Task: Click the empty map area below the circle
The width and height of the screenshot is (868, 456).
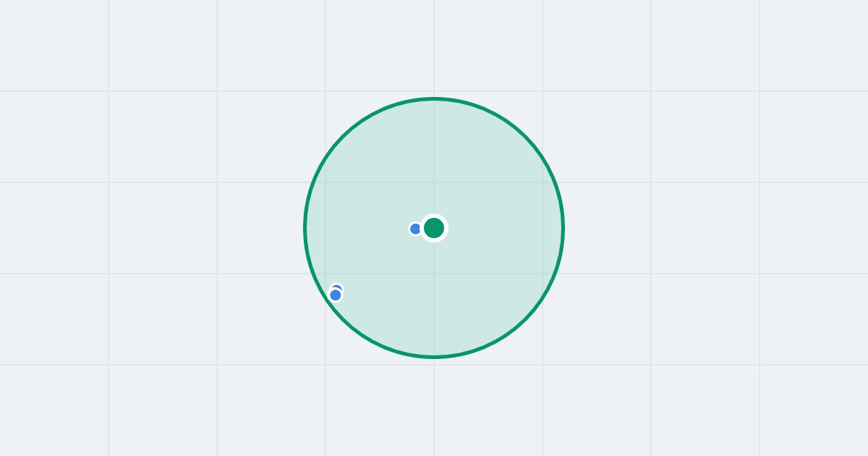Action: pos(434,405)
